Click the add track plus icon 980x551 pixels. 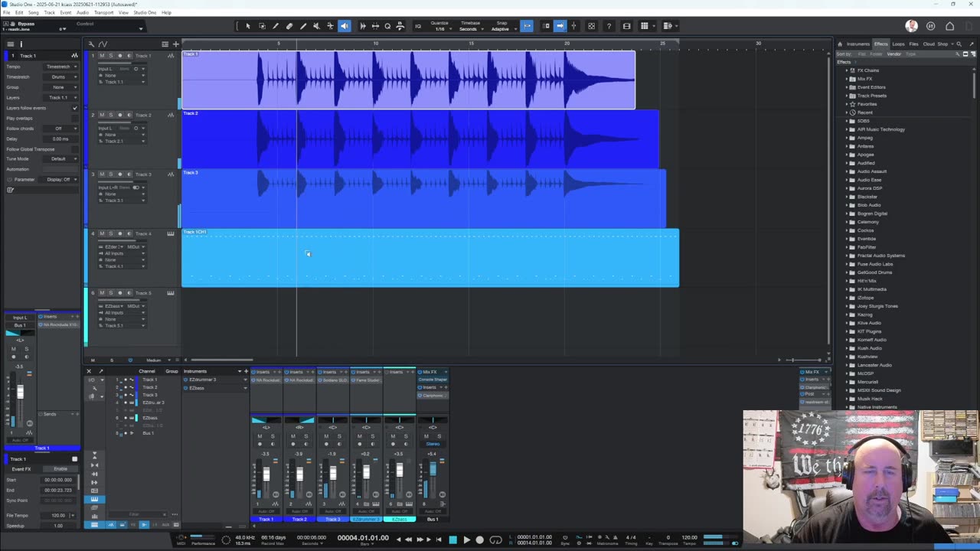175,44
